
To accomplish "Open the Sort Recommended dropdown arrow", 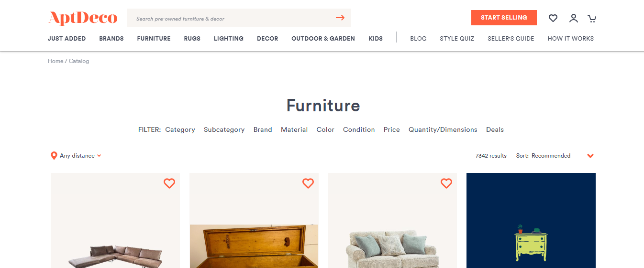I will coord(590,156).
